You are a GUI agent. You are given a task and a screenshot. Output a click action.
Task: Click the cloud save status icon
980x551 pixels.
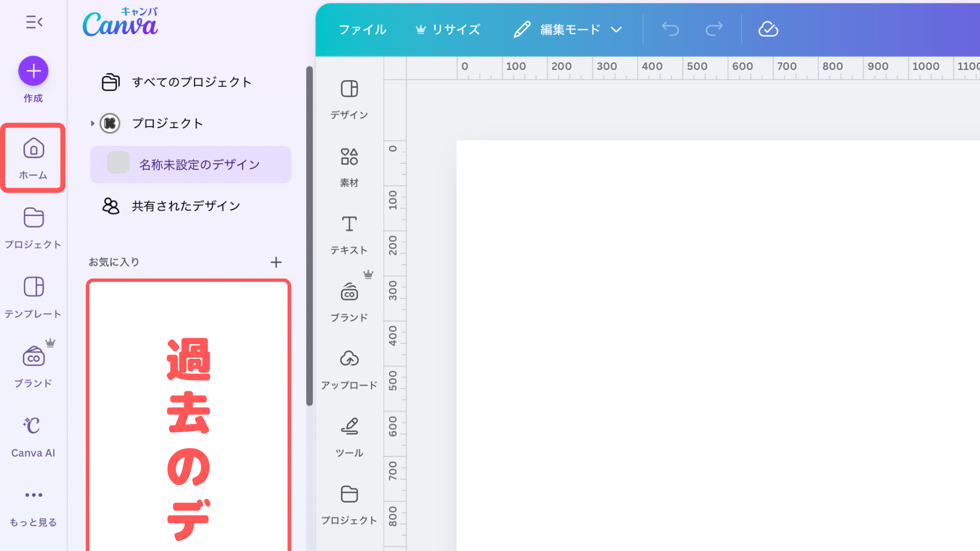pos(768,29)
